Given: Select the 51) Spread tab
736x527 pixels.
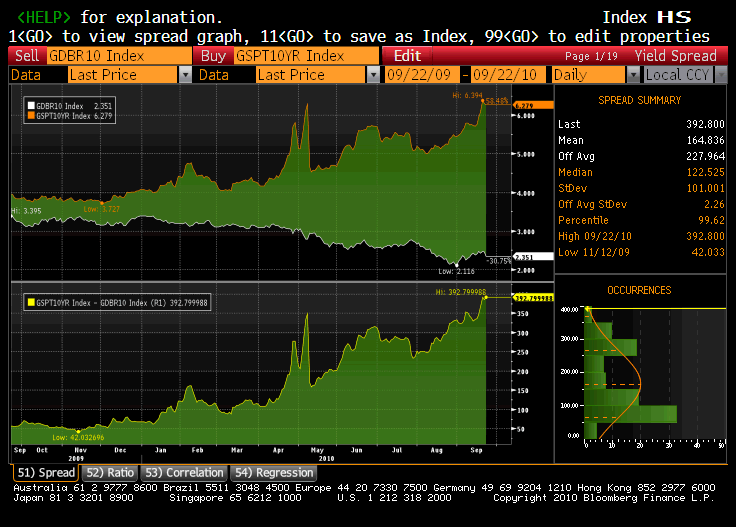Looking at the screenshot, I should click(x=45, y=472).
